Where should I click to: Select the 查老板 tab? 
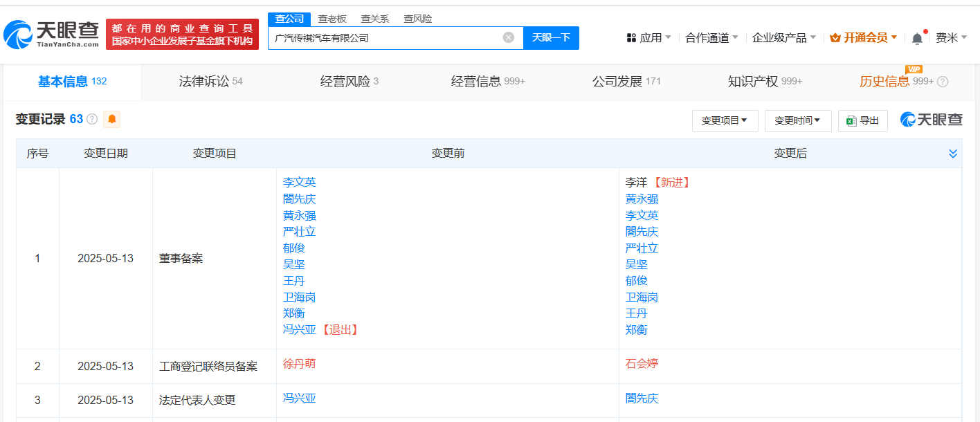[333, 19]
